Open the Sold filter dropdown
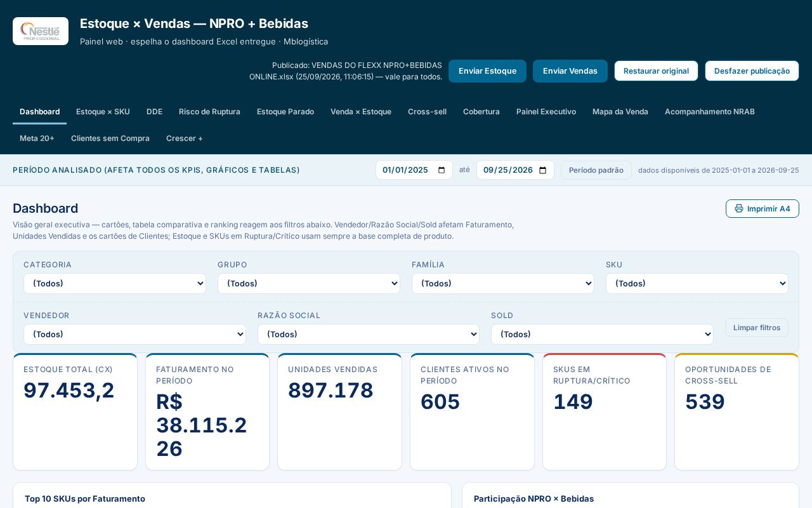Screen dimensions: 812x508 point(602,334)
